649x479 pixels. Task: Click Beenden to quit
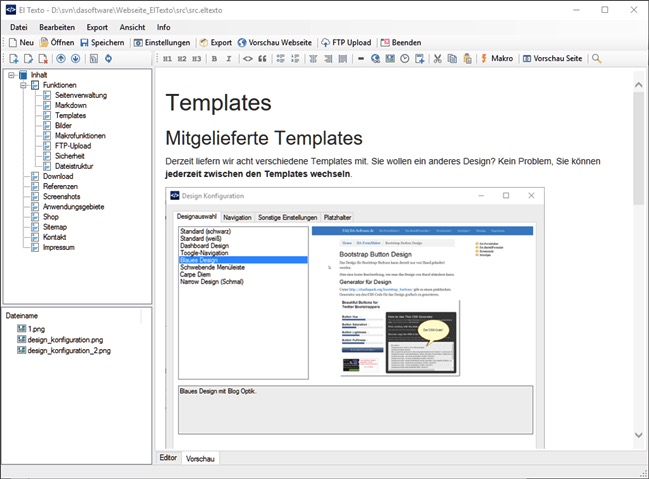tap(401, 43)
